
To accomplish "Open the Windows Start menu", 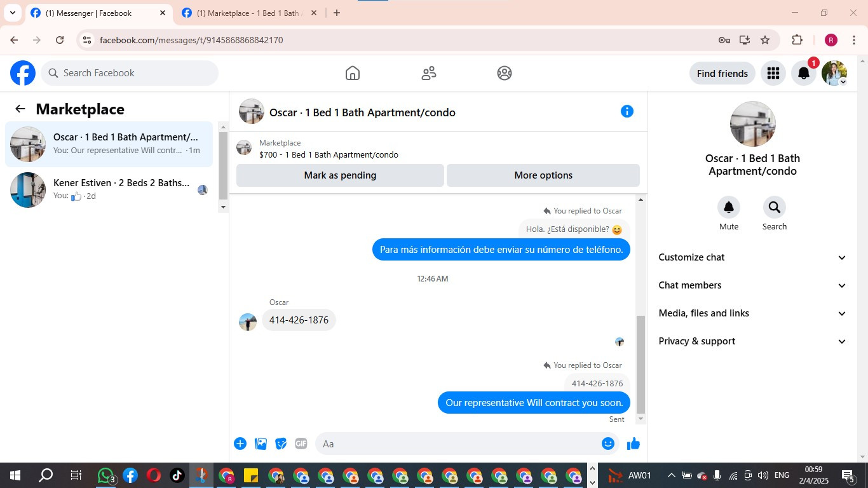I will point(15,475).
